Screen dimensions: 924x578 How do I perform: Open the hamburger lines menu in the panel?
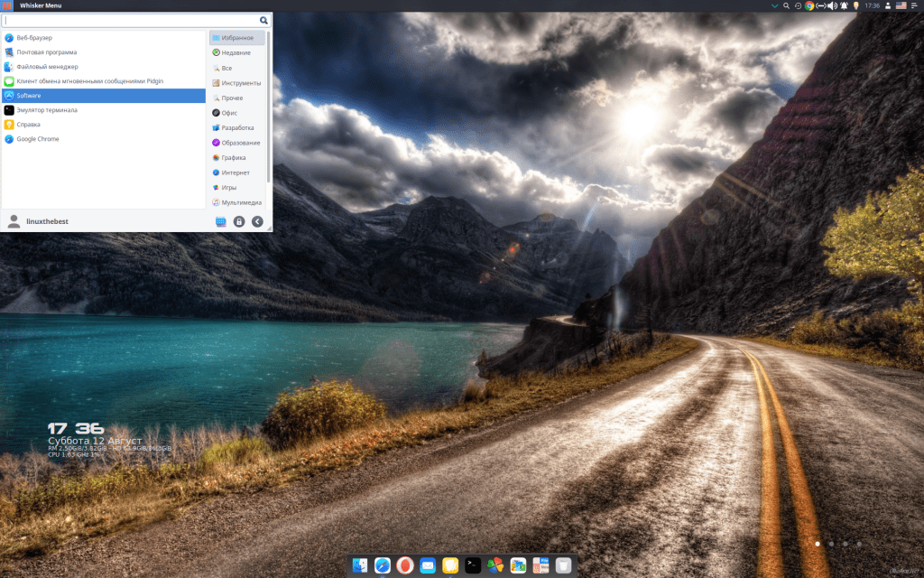(x=914, y=5)
